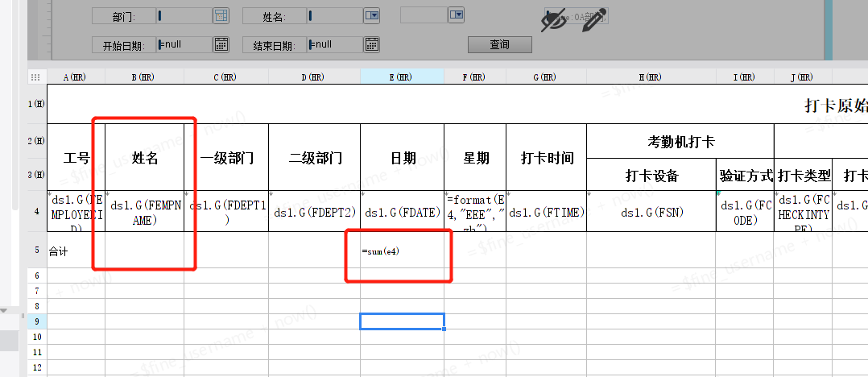The height and width of the screenshot is (377, 868).
Task: Select the ds1.G(FTIME) data cell
Action: coord(546,211)
